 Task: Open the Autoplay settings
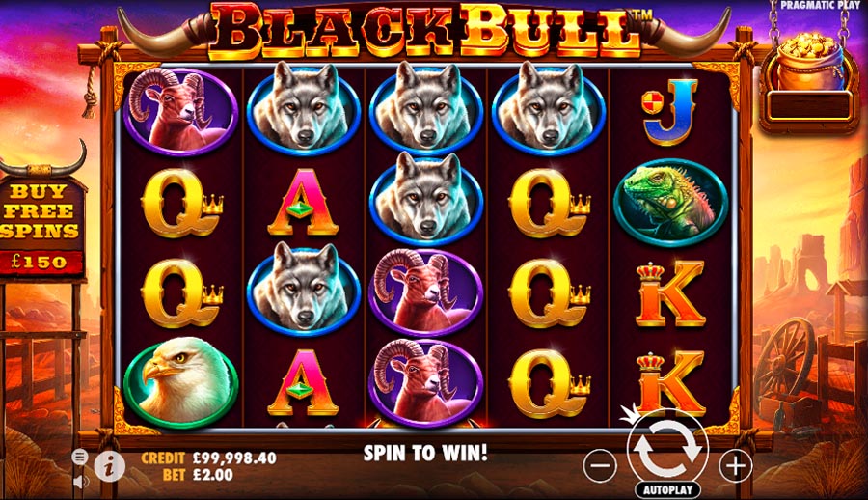point(667,490)
